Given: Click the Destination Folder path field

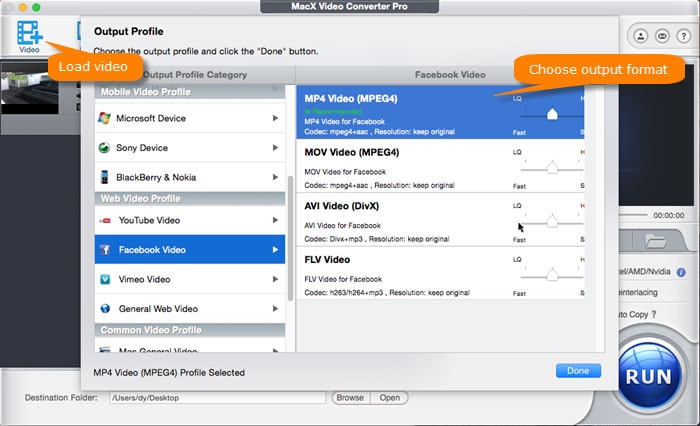Looking at the screenshot, I should pyautogui.click(x=217, y=397).
